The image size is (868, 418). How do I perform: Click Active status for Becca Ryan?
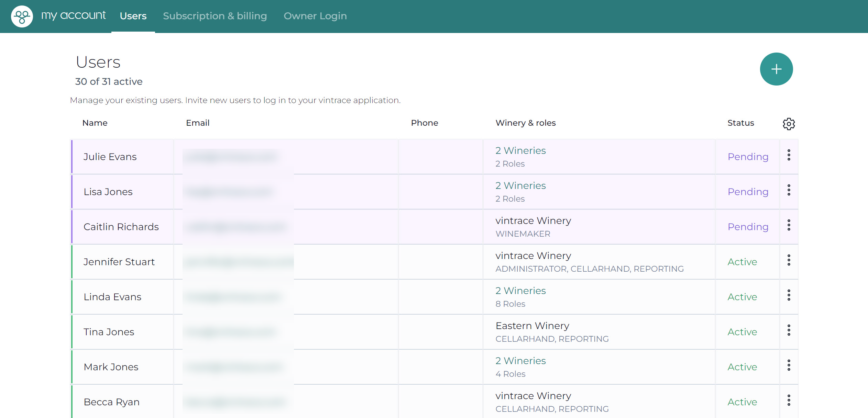[x=742, y=402]
